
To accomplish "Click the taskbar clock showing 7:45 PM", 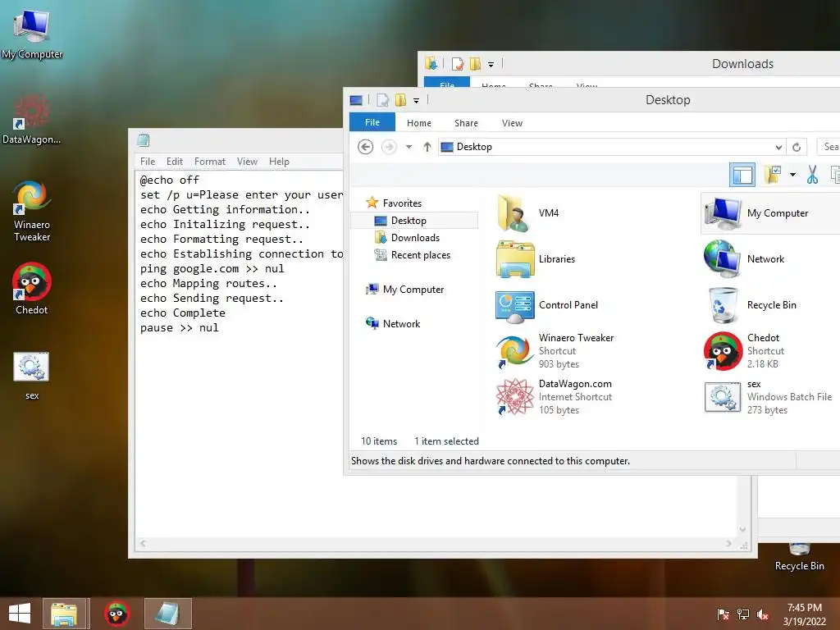I will coord(805,614).
